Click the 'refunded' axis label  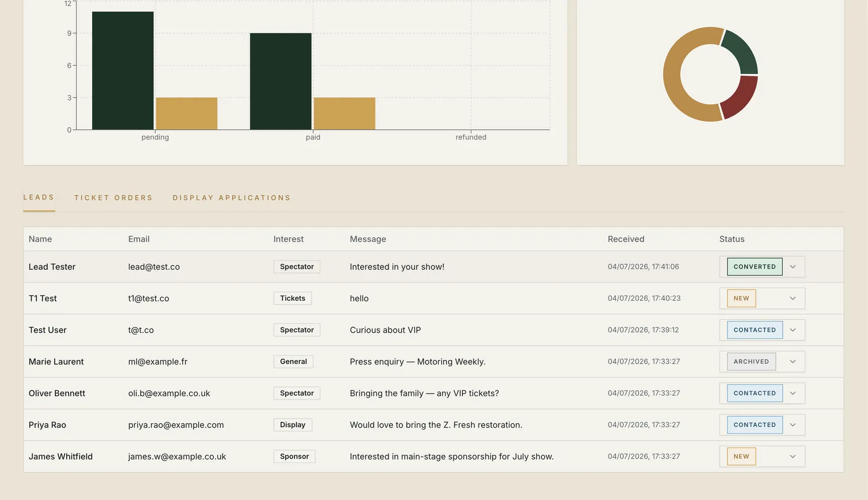471,137
